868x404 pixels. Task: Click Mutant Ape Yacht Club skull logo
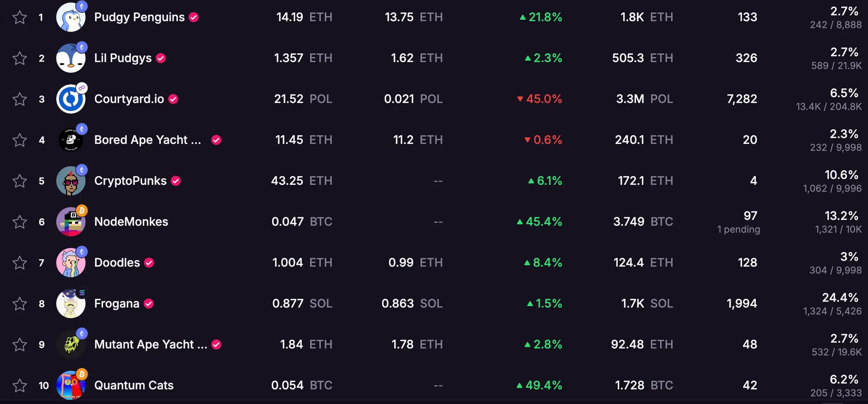pos(71,344)
